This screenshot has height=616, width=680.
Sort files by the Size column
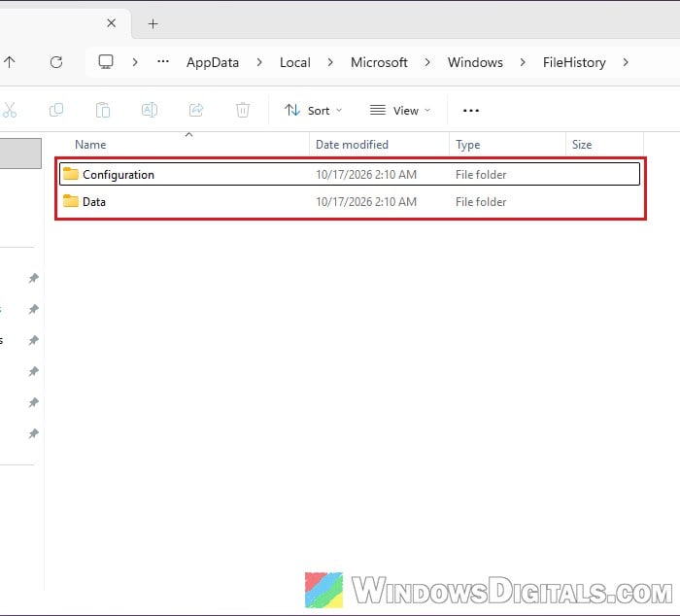[582, 145]
